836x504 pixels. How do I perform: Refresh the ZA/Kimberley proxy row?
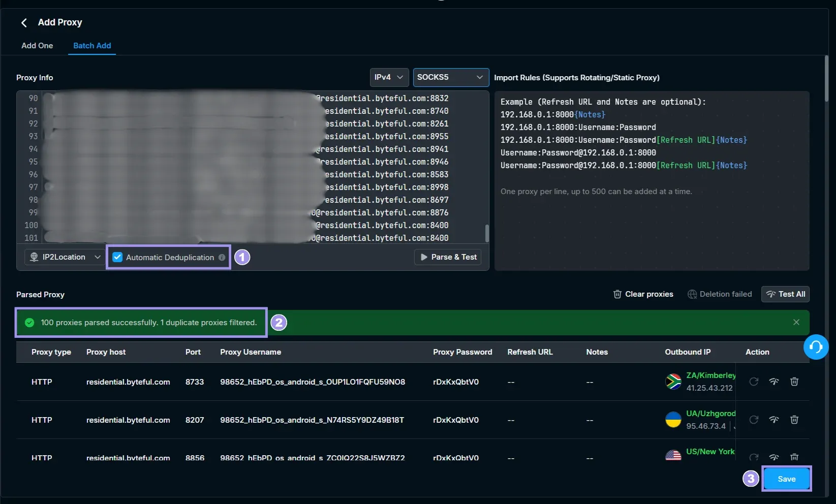754,382
